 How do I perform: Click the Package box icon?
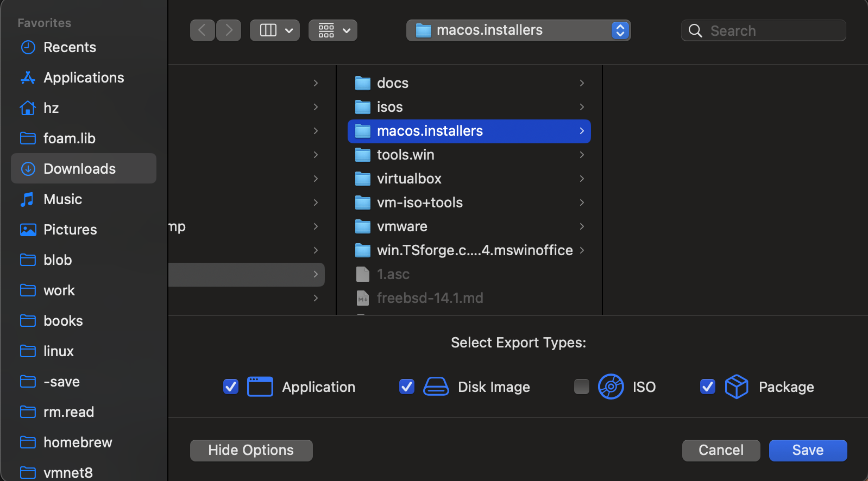[x=736, y=387]
